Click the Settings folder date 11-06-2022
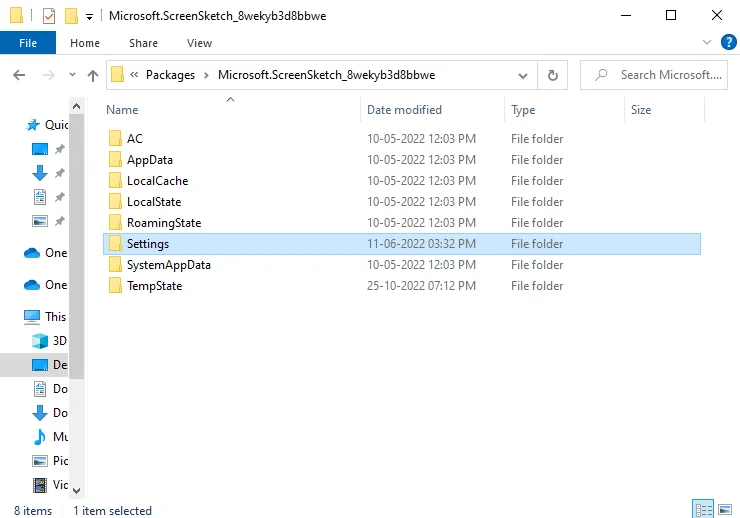 click(421, 244)
